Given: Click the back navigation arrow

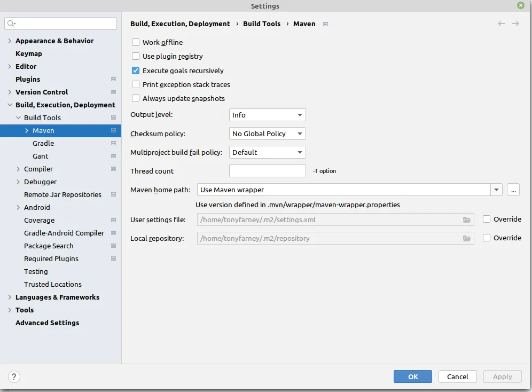Looking at the screenshot, I should pos(501,23).
